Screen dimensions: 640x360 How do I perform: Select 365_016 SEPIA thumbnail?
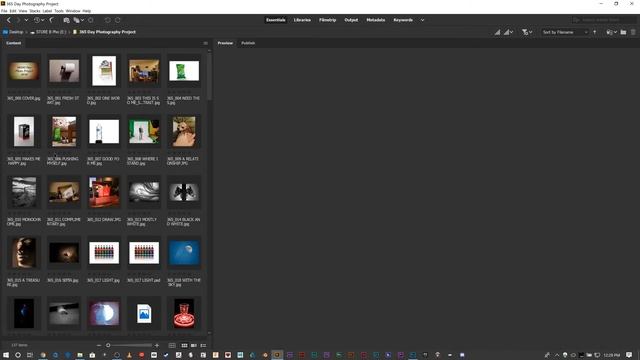64,253
